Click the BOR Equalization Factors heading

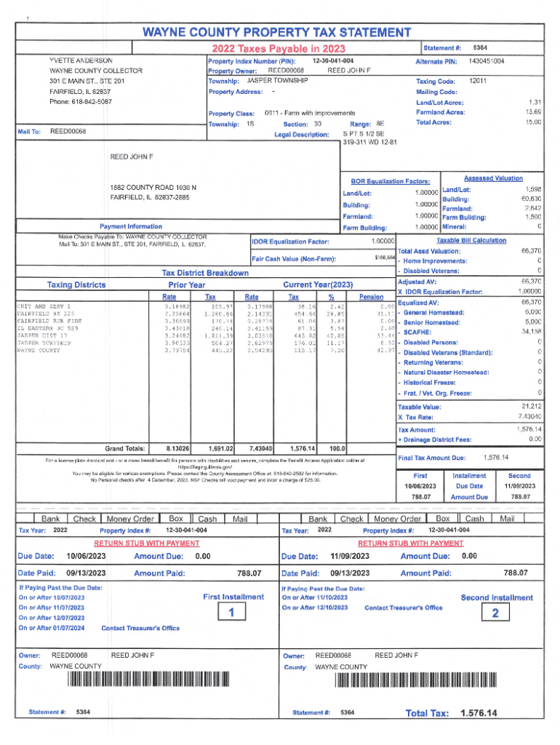click(x=385, y=181)
